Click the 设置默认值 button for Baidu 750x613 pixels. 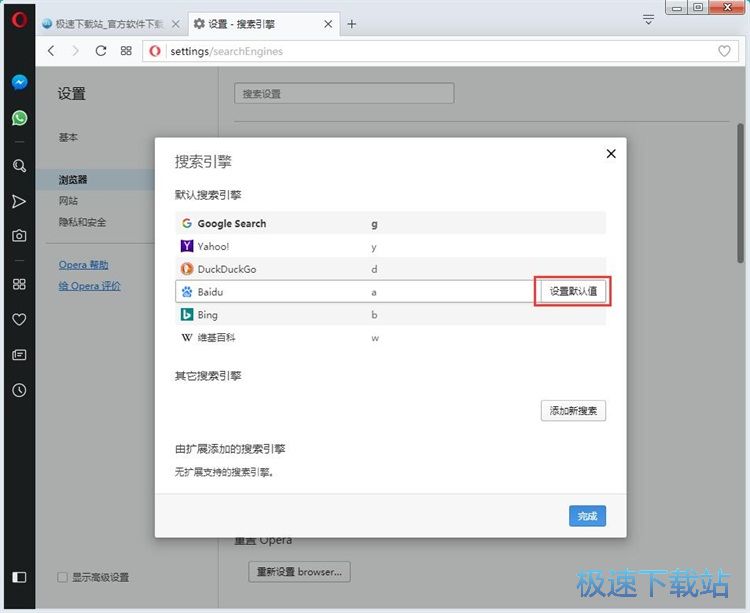573,291
